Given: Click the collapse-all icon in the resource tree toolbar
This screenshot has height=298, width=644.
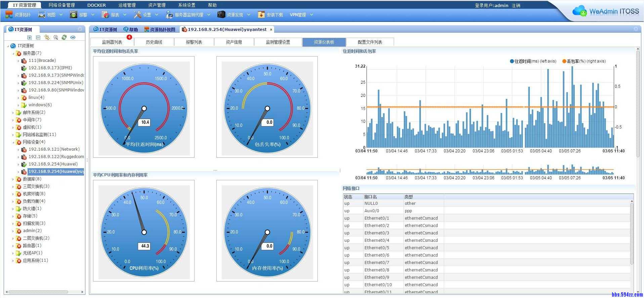Looking at the screenshot, I should (38, 38).
